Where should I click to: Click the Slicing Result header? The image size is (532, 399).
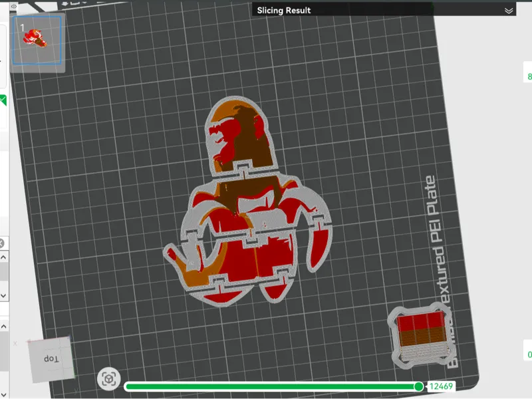(284, 11)
